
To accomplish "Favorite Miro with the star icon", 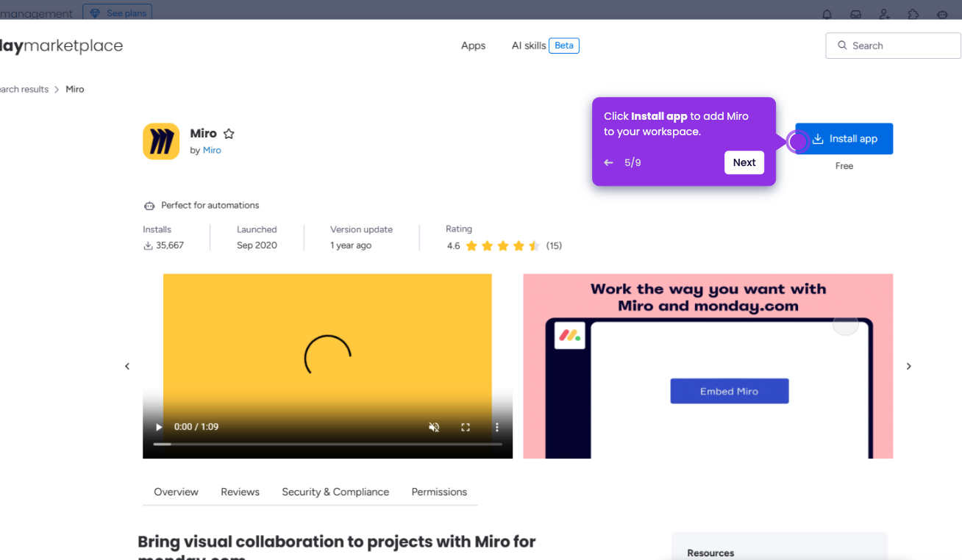I will (x=229, y=134).
